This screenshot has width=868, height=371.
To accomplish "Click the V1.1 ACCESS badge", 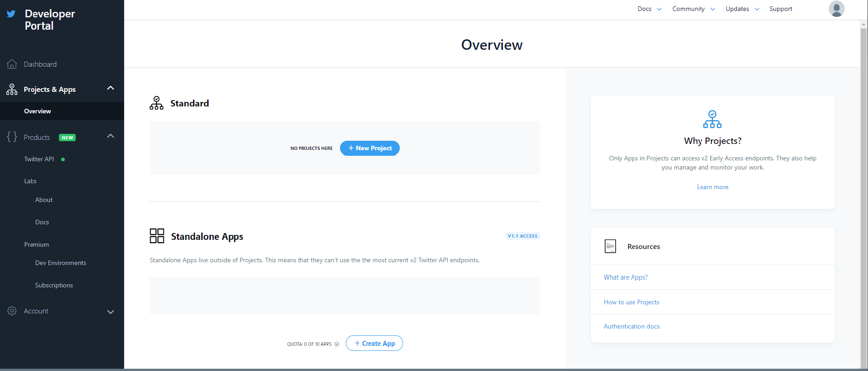I will [x=523, y=236].
